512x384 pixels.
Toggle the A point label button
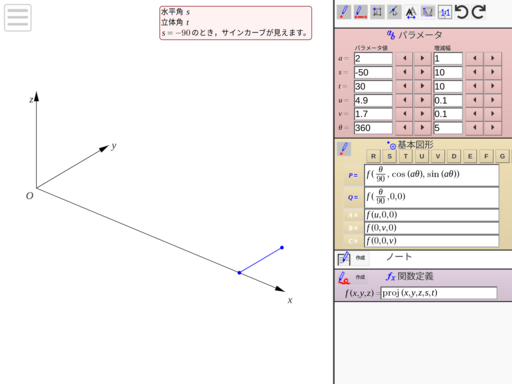[x=353, y=215]
